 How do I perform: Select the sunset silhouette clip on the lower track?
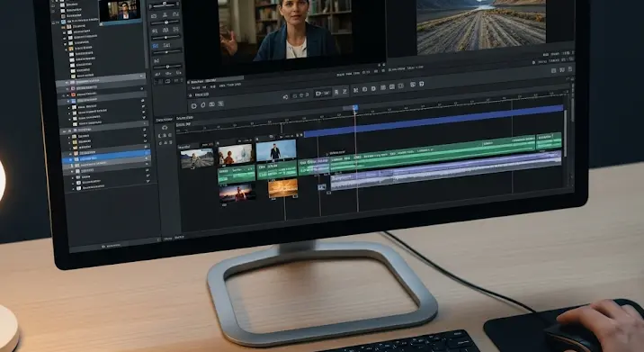(x=237, y=193)
